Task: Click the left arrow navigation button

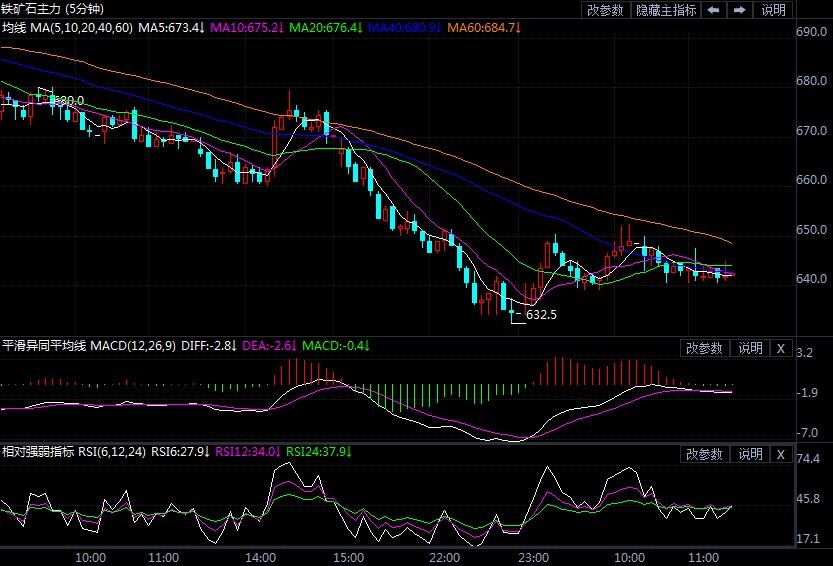Action: 713,10
